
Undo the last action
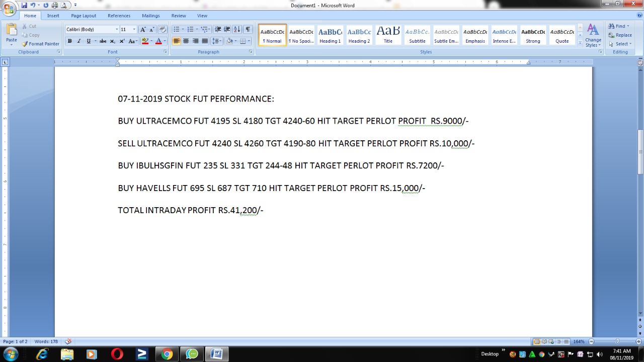coord(33,5)
